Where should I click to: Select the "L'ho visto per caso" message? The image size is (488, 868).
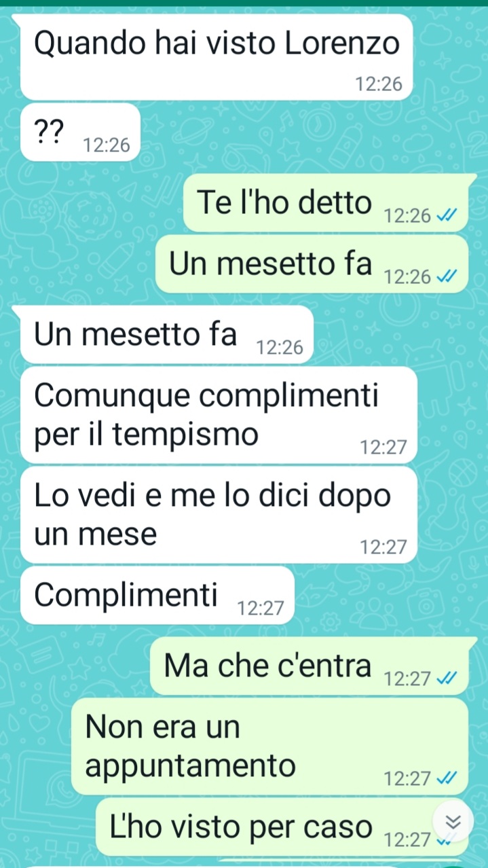point(282,827)
